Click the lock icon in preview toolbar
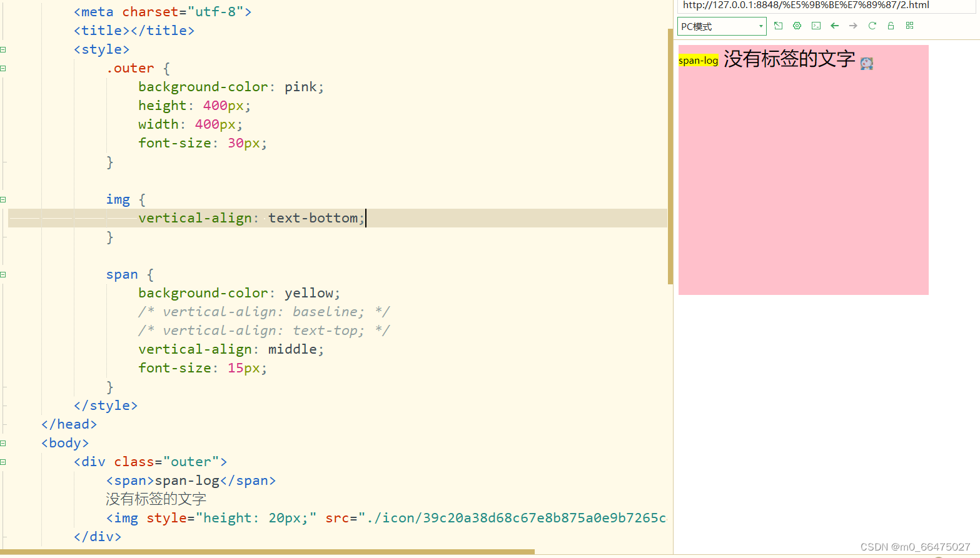 click(x=891, y=26)
